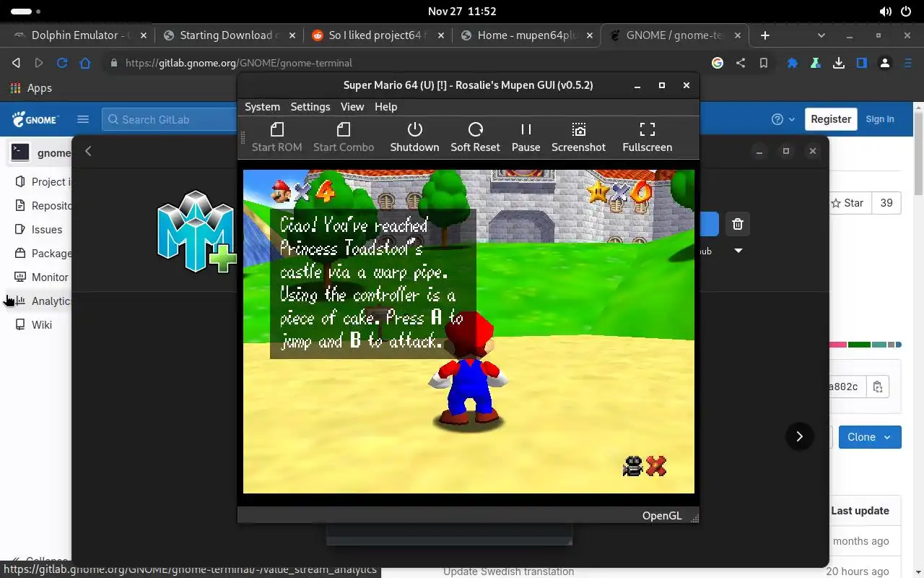Expand the Clone dropdown button
The image size is (924, 578).
[x=870, y=437]
